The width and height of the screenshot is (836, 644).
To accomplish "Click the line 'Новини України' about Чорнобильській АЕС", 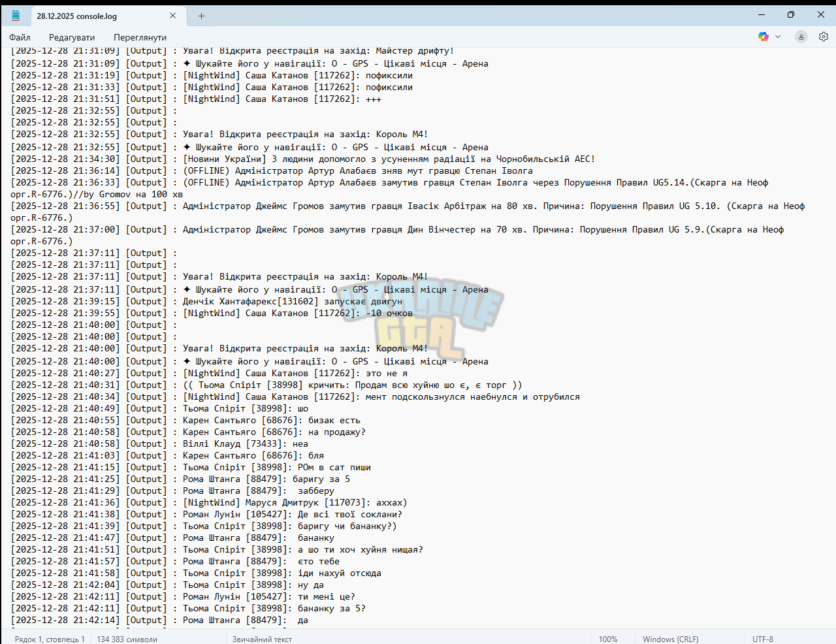I will (303, 159).
